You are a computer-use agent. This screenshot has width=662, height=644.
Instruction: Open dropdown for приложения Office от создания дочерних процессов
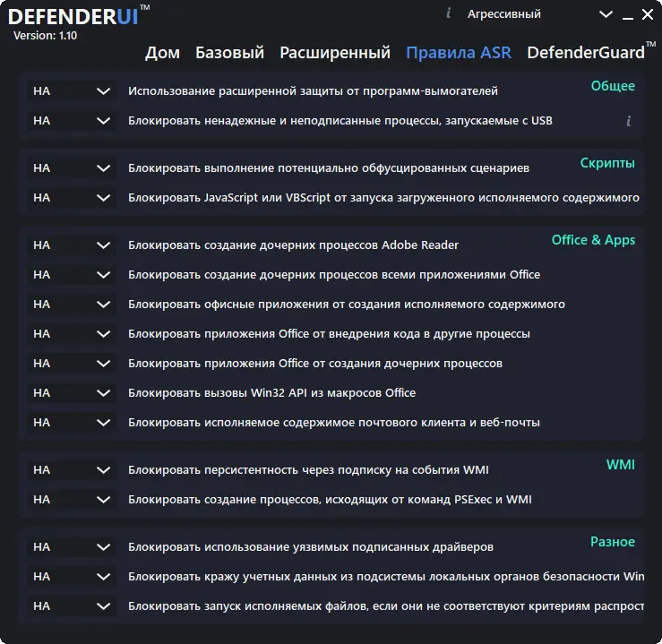[72, 364]
